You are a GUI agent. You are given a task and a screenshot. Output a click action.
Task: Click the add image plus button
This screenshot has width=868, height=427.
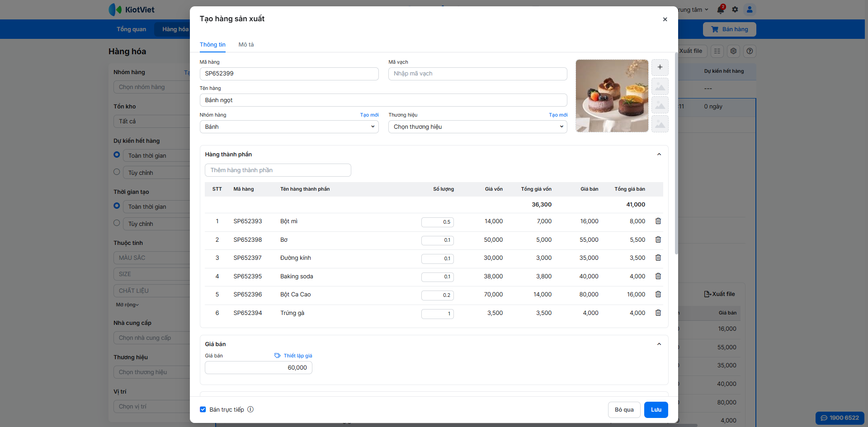click(660, 67)
